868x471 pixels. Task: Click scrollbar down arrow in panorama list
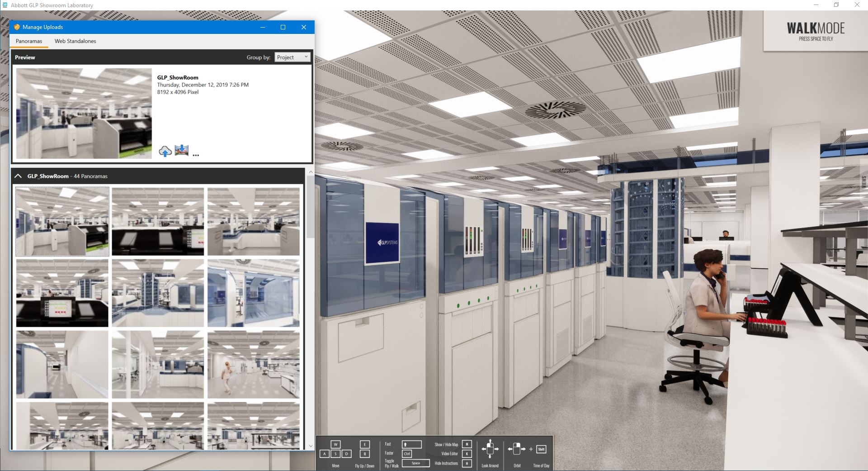coord(310,446)
